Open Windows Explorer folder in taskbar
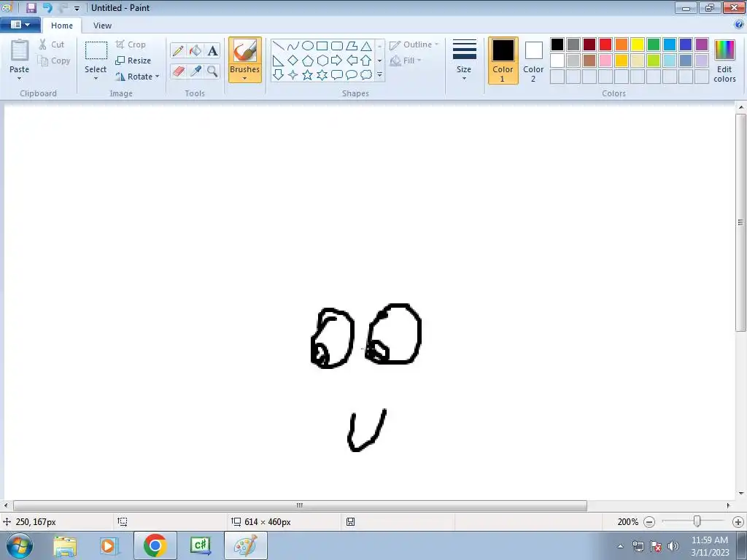 click(x=65, y=545)
